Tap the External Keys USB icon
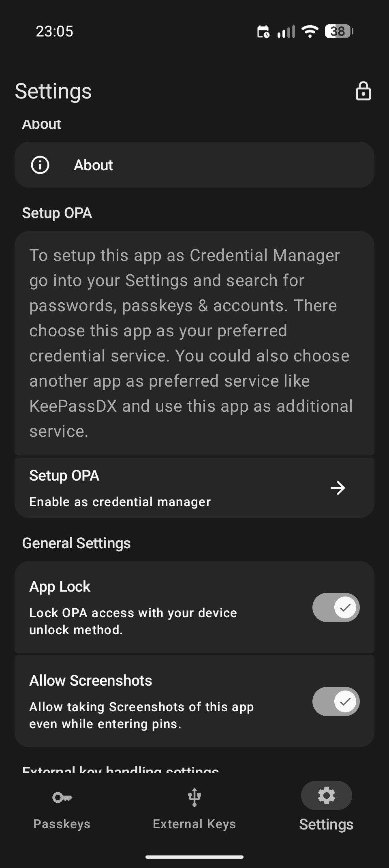Viewport: 389px width, 868px height. 194,797
